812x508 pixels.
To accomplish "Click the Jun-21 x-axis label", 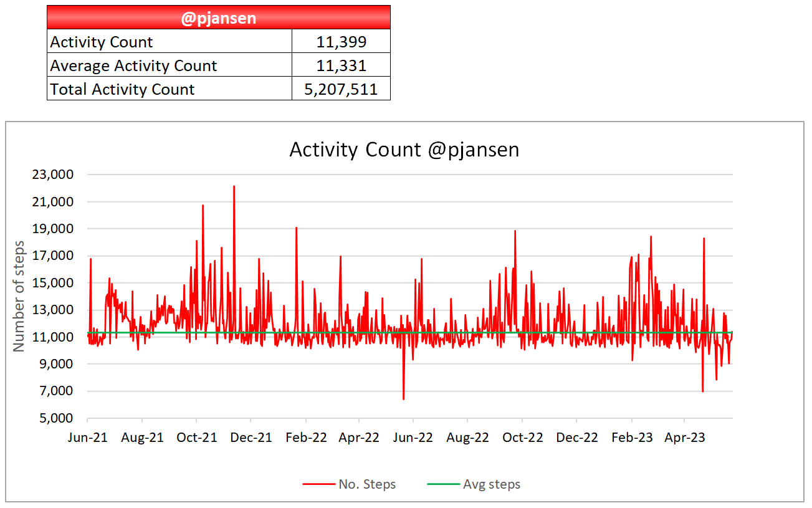I will (88, 438).
